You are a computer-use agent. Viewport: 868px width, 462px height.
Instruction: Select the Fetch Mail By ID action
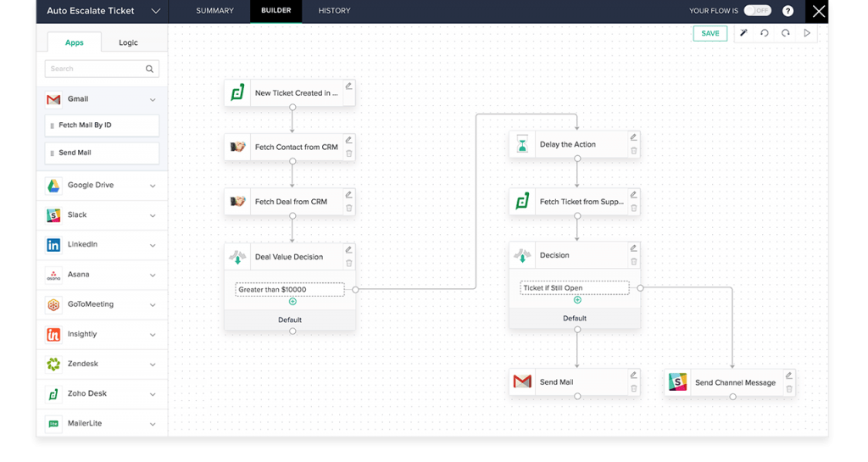(x=102, y=125)
